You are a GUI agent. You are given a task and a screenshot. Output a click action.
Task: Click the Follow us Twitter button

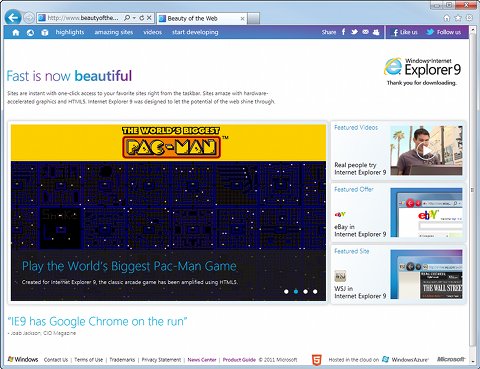(x=444, y=32)
